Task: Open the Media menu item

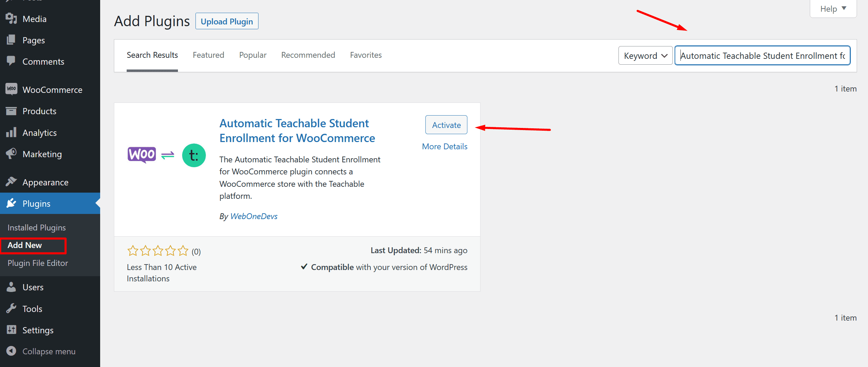Action: coord(50,19)
